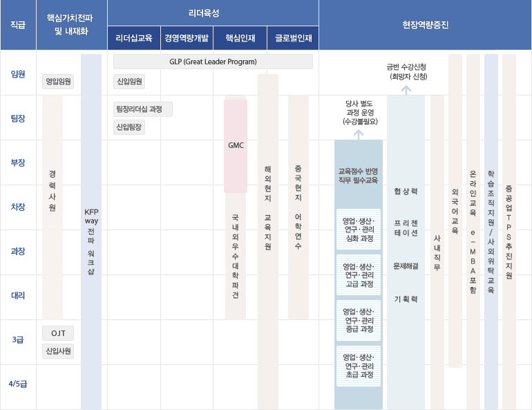The height and width of the screenshot is (410, 532).
Task: Click the 경영역량개발 header
Action: pyautogui.click(x=187, y=38)
